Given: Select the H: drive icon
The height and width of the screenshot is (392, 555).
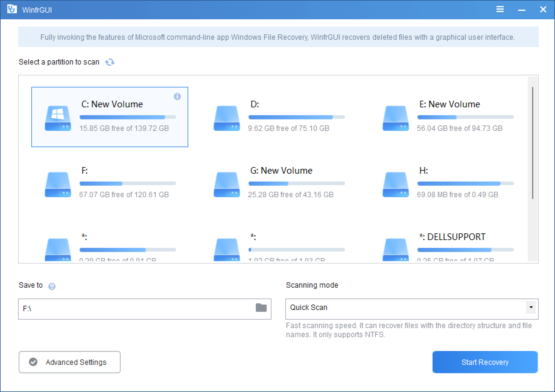Looking at the screenshot, I should [x=396, y=185].
